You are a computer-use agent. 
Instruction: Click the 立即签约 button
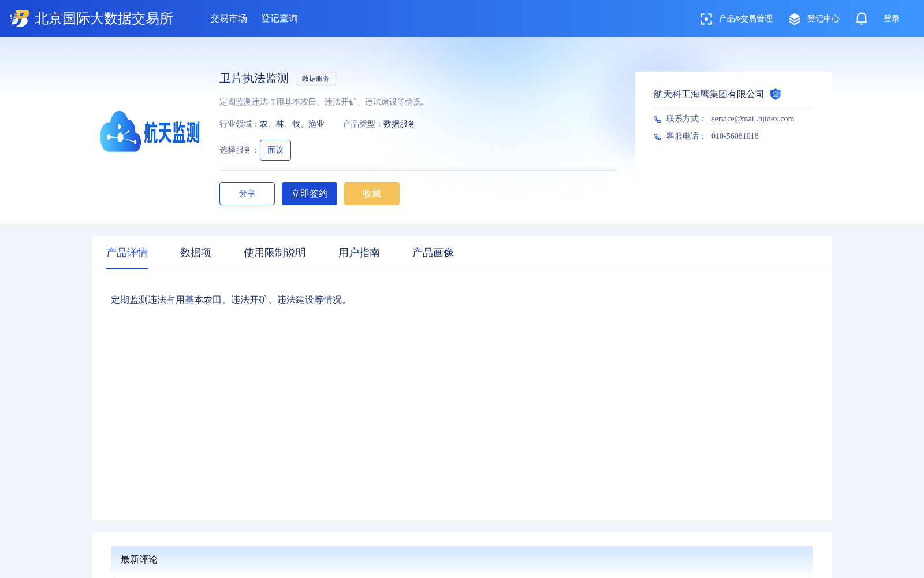click(310, 194)
